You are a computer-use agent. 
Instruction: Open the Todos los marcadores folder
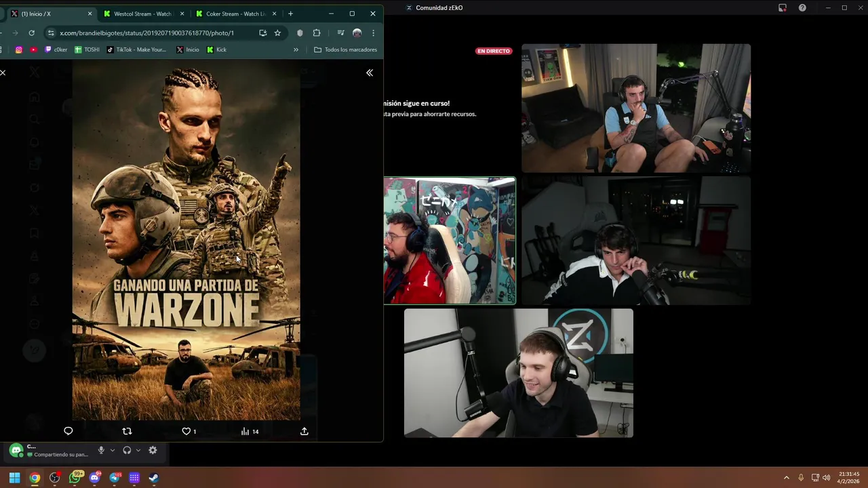point(345,49)
